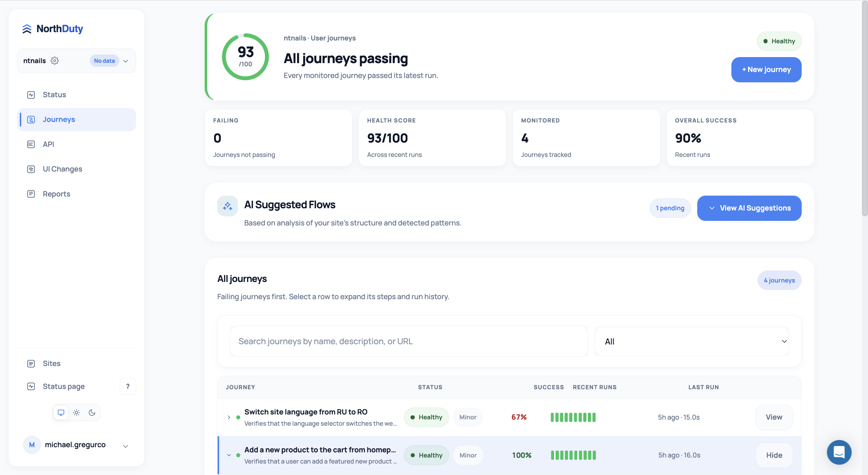Click the 5h ago · 16.0s last run
This screenshot has height=475, width=868.
pyautogui.click(x=679, y=455)
